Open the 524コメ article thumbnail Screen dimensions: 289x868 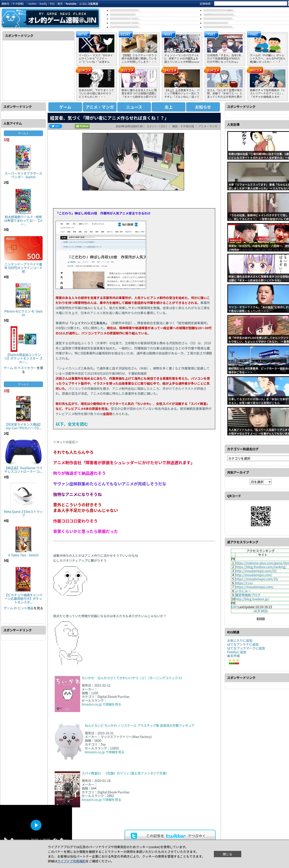(225, 79)
